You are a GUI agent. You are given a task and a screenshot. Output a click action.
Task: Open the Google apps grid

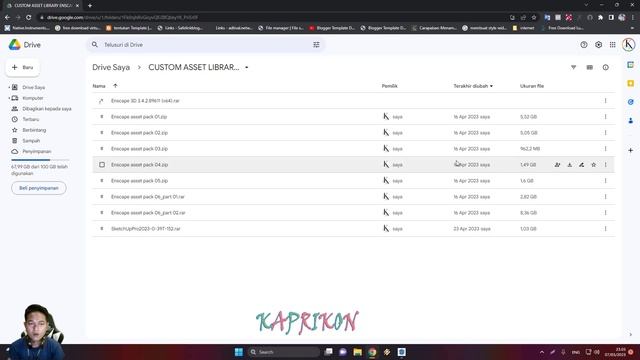tap(613, 45)
